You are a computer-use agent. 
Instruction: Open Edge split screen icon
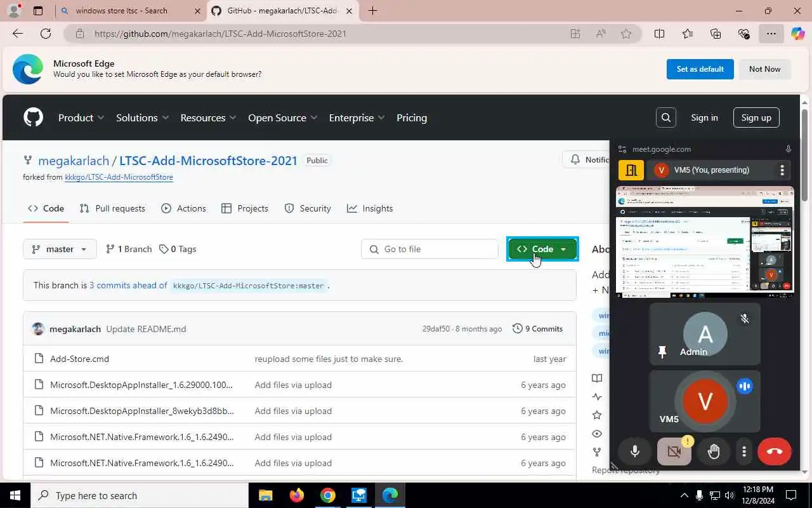(659, 34)
